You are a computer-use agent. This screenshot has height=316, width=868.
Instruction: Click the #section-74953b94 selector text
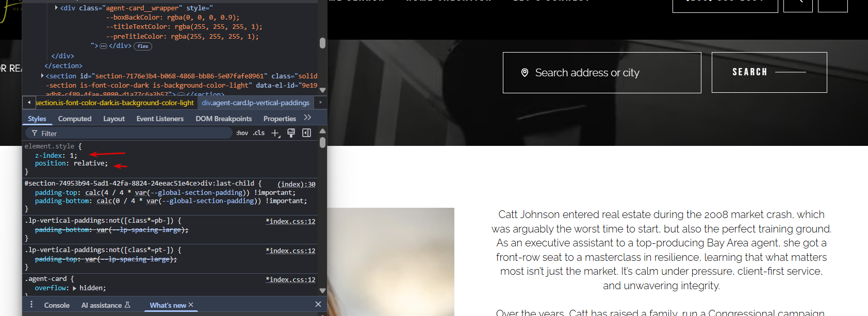pos(139,184)
